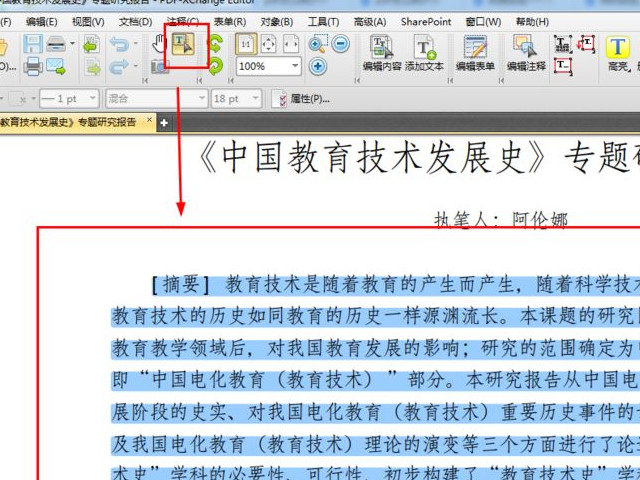The width and height of the screenshot is (640, 480).
Task: Open the 对象(B) menu
Action: (277, 22)
